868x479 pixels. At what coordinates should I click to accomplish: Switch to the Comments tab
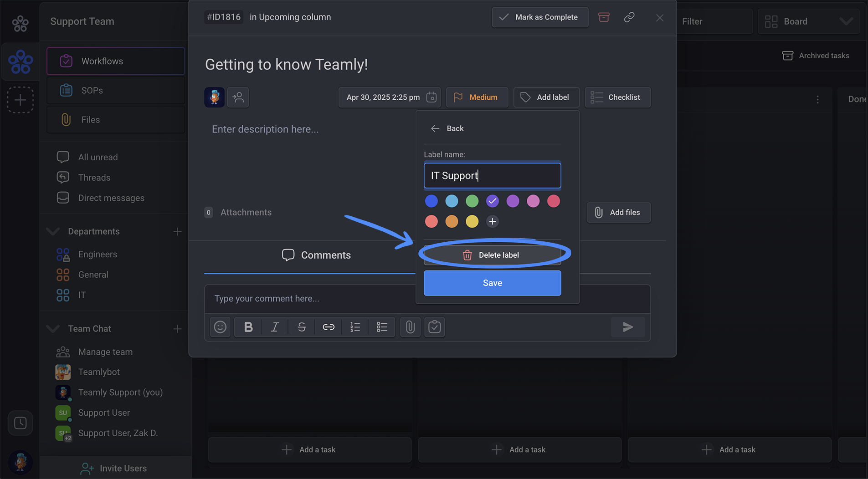click(316, 255)
